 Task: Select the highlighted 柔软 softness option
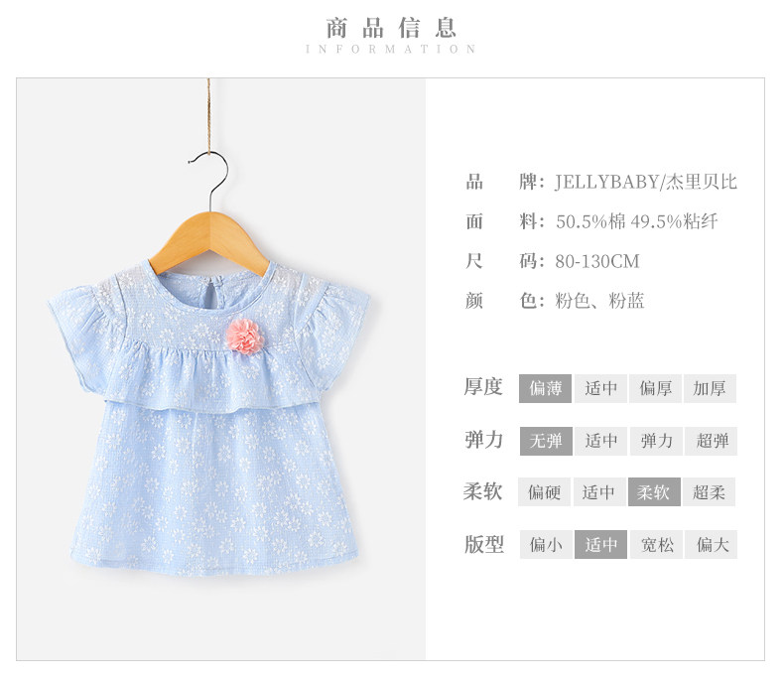[654, 492]
